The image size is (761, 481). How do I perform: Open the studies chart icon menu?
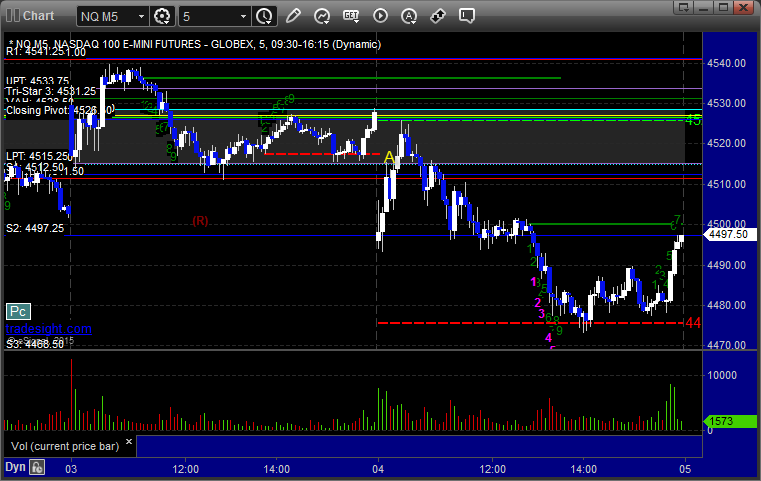pyautogui.click(x=322, y=17)
